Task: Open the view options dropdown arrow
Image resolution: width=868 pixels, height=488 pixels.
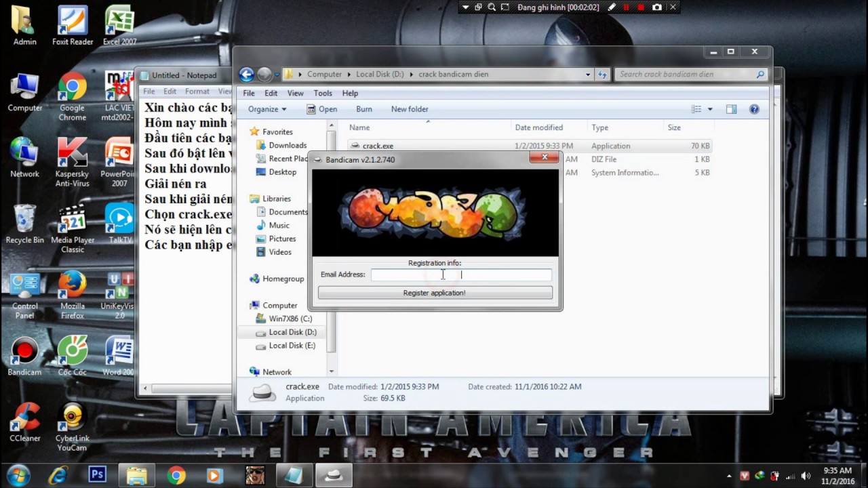Action: pos(710,109)
